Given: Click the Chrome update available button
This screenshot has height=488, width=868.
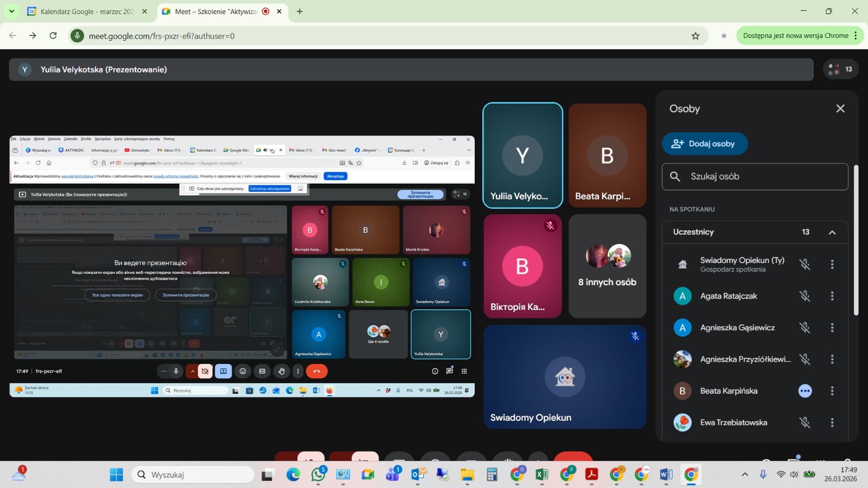Looking at the screenshot, I should (795, 36).
